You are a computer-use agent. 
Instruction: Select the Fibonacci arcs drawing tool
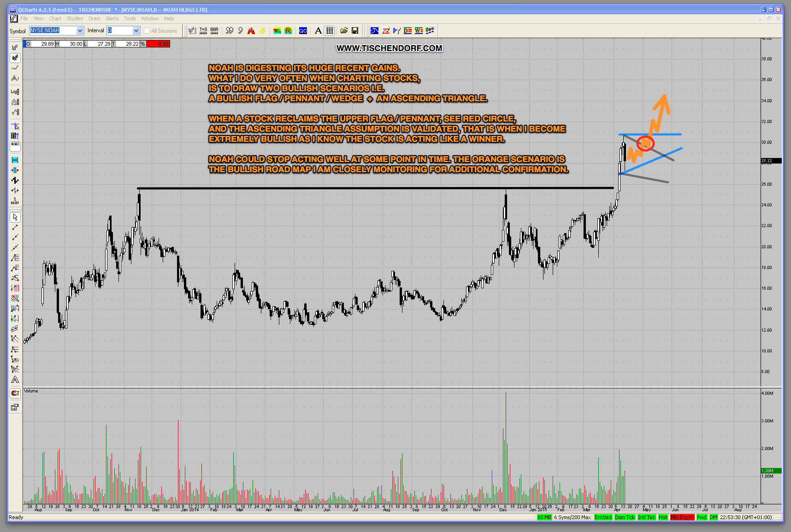15,298
